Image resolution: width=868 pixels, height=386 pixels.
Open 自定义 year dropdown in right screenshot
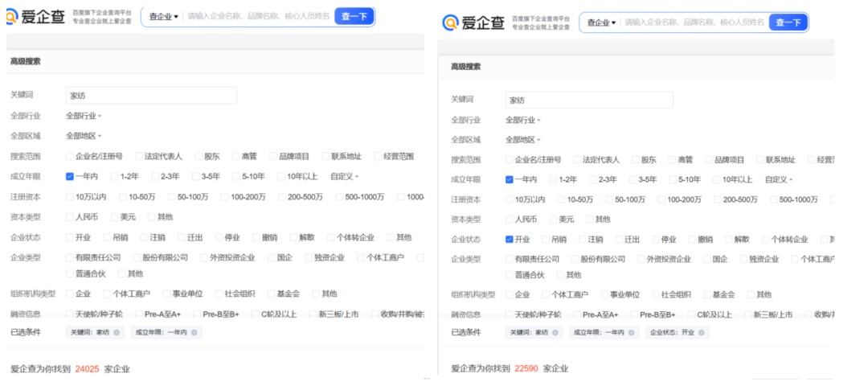(x=779, y=179)
